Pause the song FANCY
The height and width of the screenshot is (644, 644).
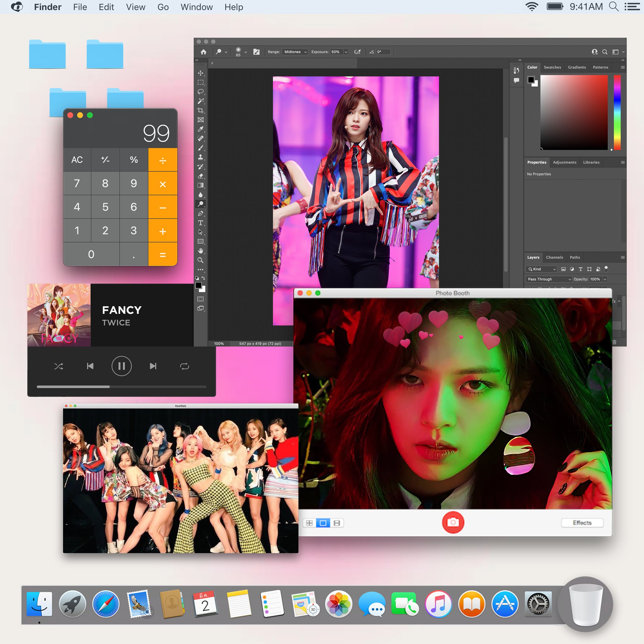click(121, 366)
